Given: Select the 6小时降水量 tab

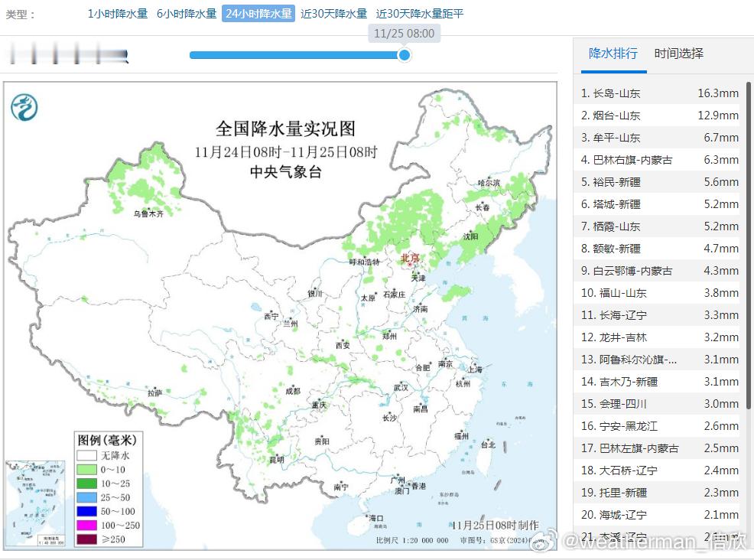Looking at the screenshot, I should [x=186, y=13].
